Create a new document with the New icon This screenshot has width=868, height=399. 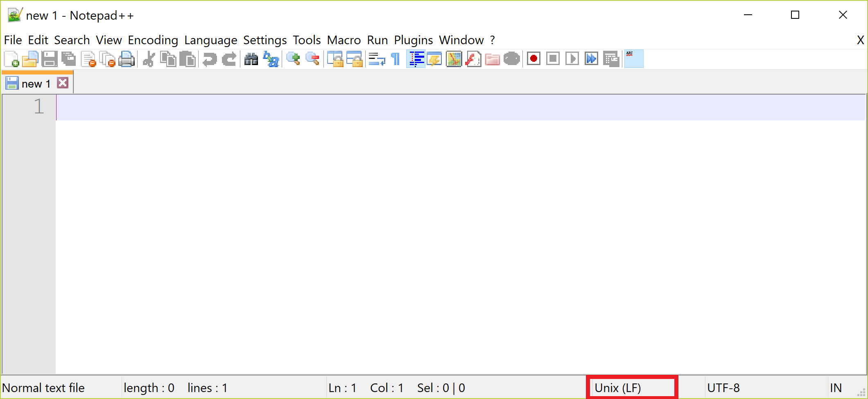(x=11, y=59)
